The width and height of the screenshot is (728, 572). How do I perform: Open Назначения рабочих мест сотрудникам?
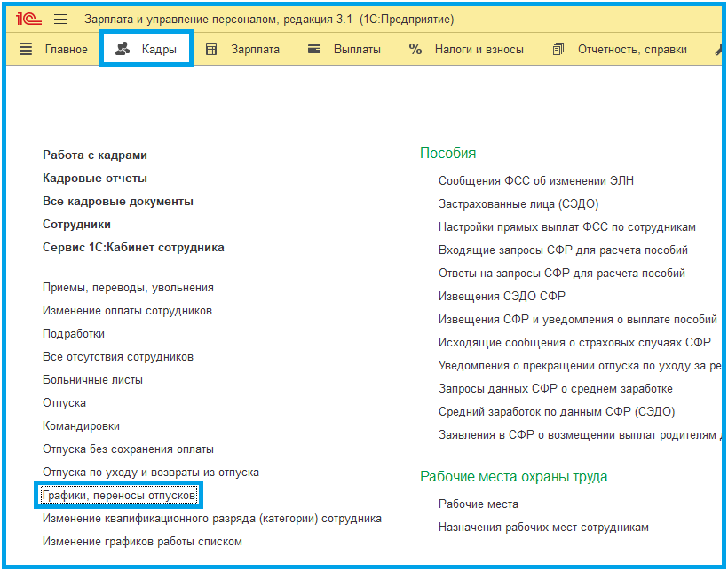coord(543,527)
